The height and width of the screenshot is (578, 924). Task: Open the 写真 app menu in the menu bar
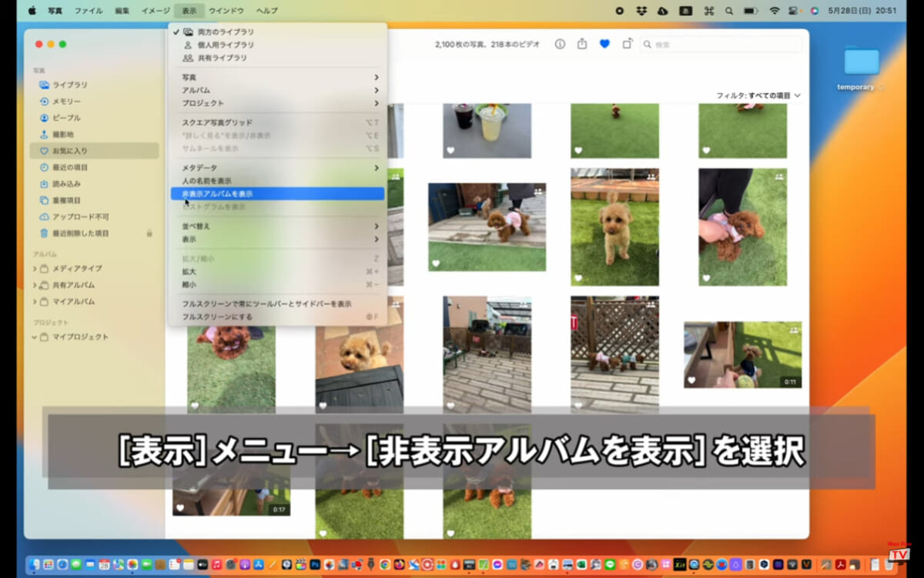pos(55,11)
